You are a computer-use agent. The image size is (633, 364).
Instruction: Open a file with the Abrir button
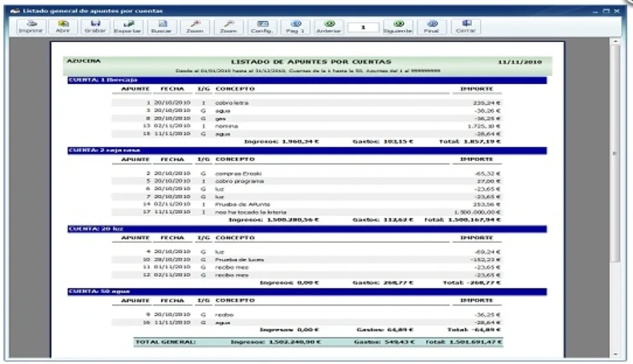pyautogui.click(x=63, y=27)
